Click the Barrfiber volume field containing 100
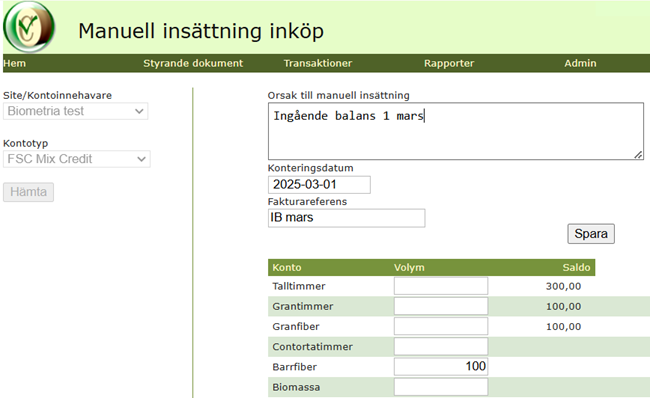 441,366
